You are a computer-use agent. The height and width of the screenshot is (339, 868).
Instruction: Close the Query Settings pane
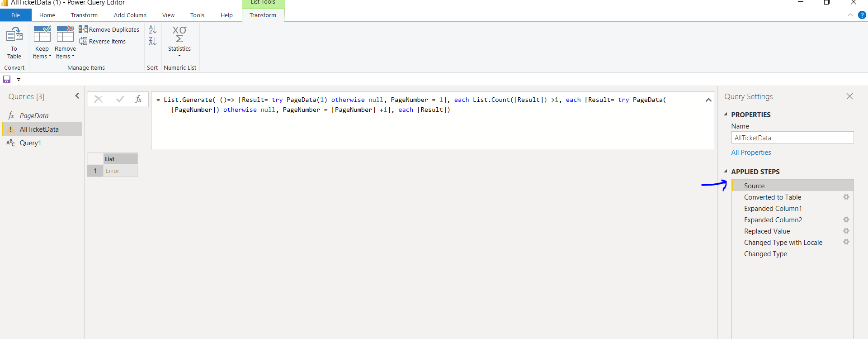pos(849,96)
